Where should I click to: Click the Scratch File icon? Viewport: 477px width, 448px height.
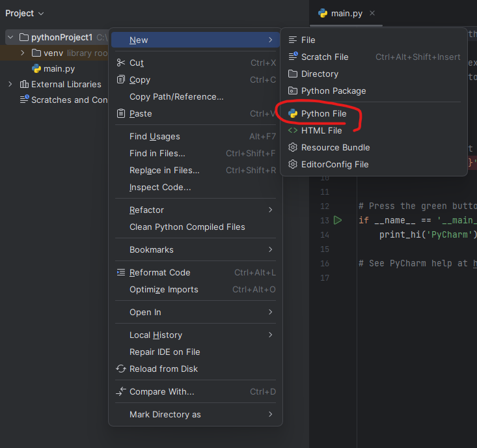(293, 57)
